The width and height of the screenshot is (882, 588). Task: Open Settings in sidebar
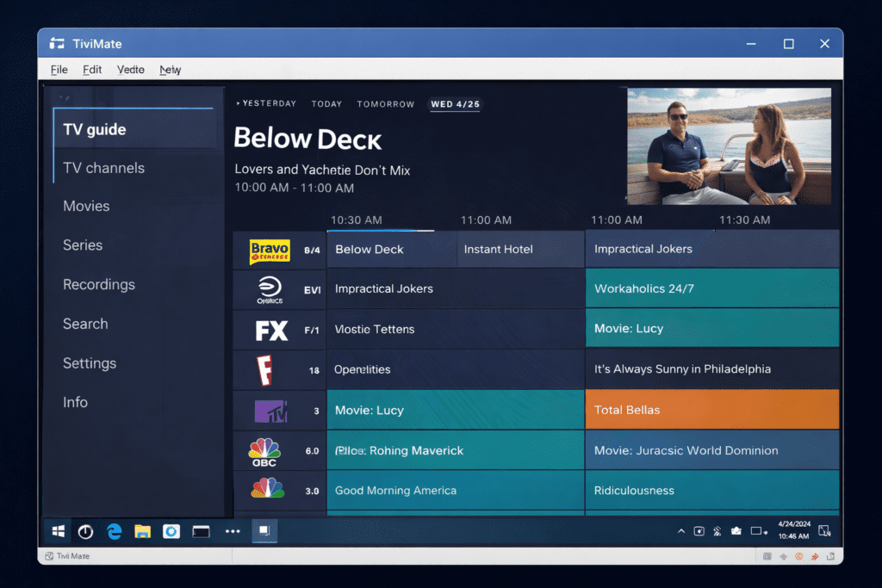(x=90, y=363)
